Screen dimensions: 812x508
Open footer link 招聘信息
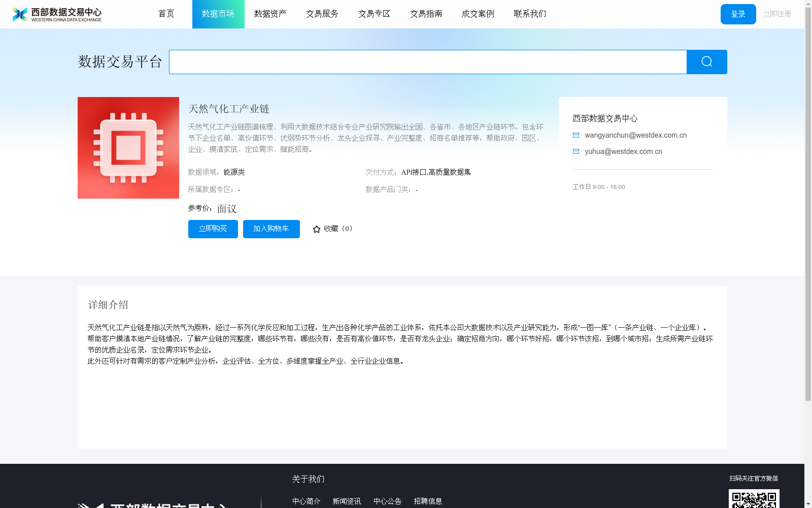click(x=428, y=501)
